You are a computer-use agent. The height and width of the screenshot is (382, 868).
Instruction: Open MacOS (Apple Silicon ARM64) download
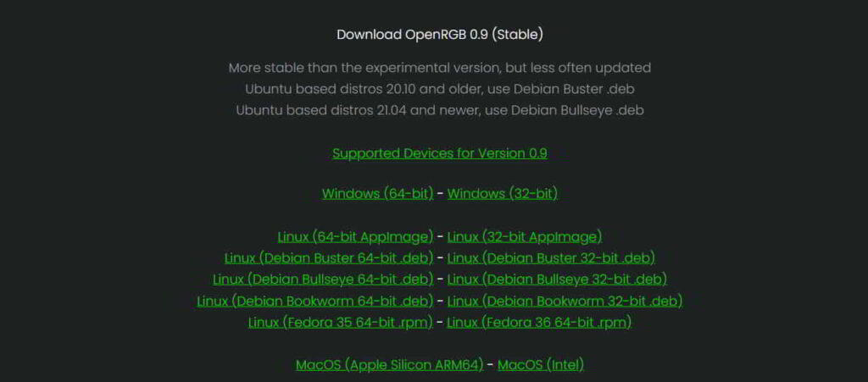389,365
